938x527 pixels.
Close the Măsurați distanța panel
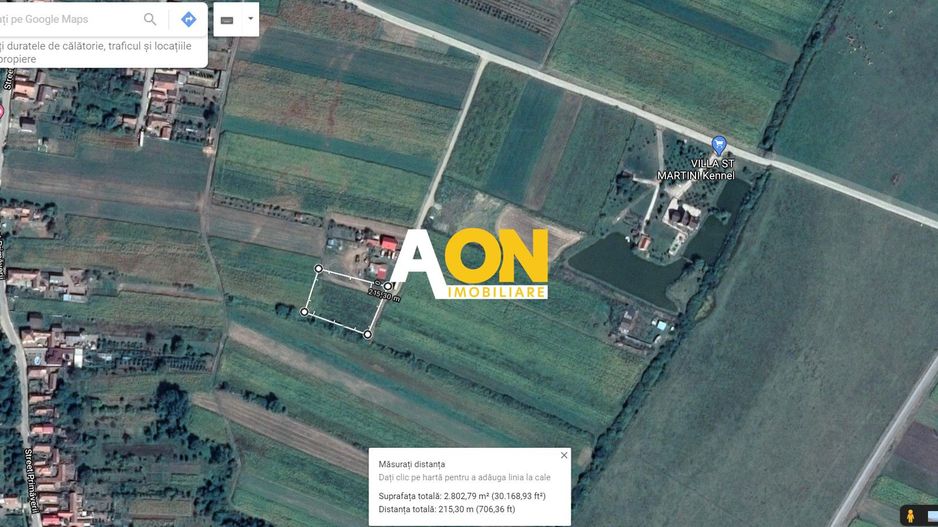[564, 455]
